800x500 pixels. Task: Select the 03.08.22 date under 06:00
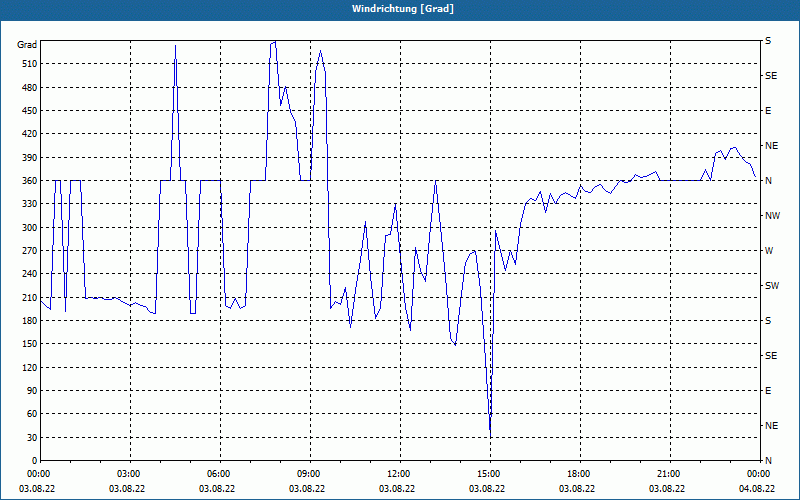tap(217, 488)
